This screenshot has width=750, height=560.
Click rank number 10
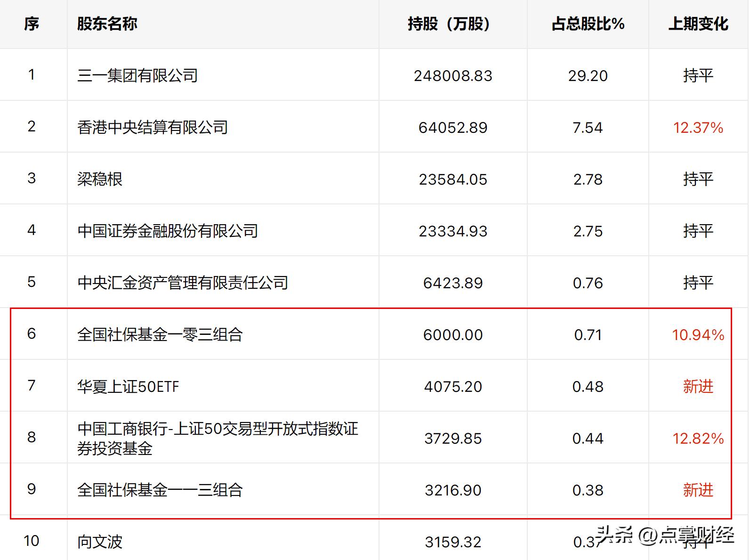pyautogui.click(x=32, y=541)
